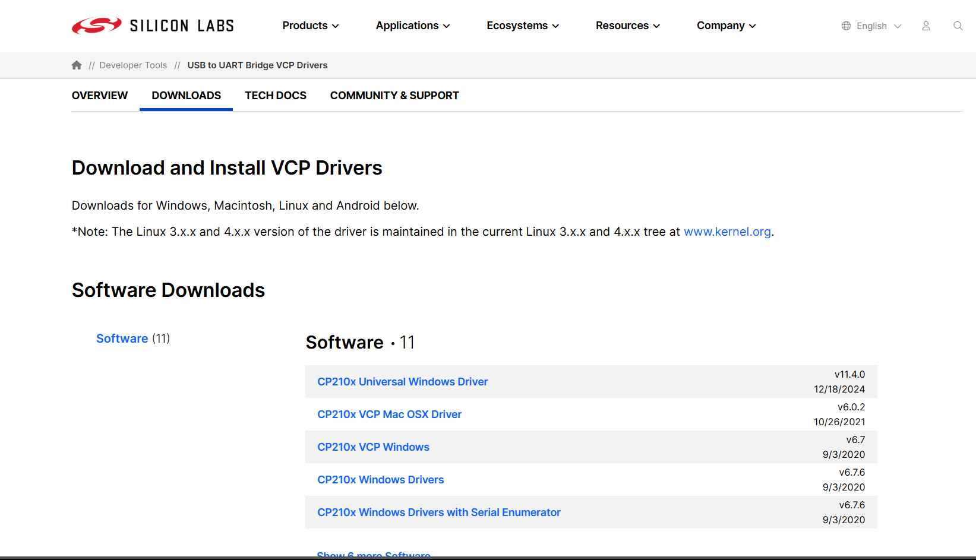Expand the Products menu
Screen dimensions: 976x560
click(x=311, y=26)
